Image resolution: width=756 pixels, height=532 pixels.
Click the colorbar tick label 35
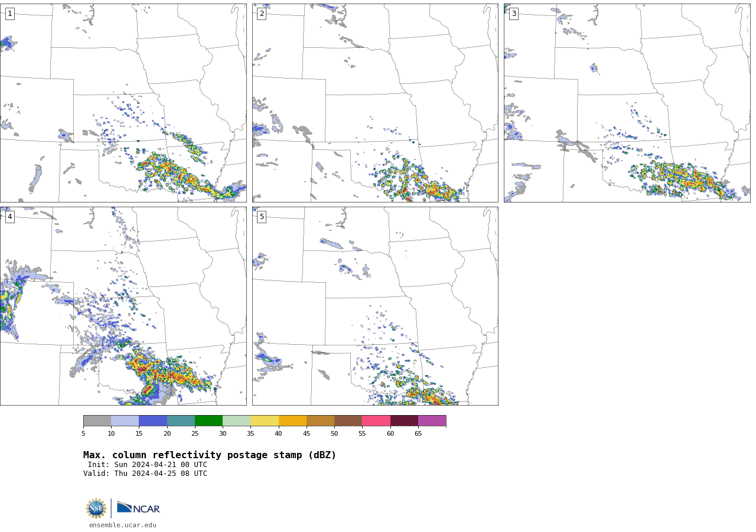(x=250, y=433)
